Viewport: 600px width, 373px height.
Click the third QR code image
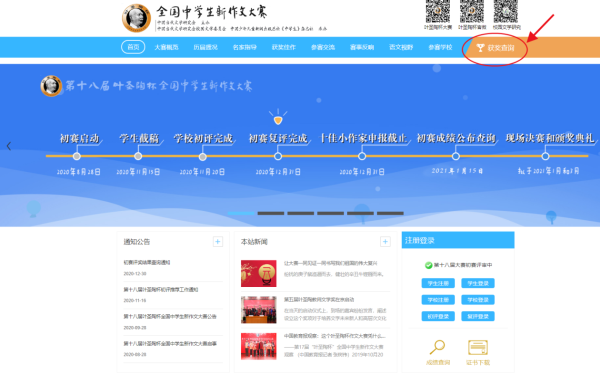(505, 11)
